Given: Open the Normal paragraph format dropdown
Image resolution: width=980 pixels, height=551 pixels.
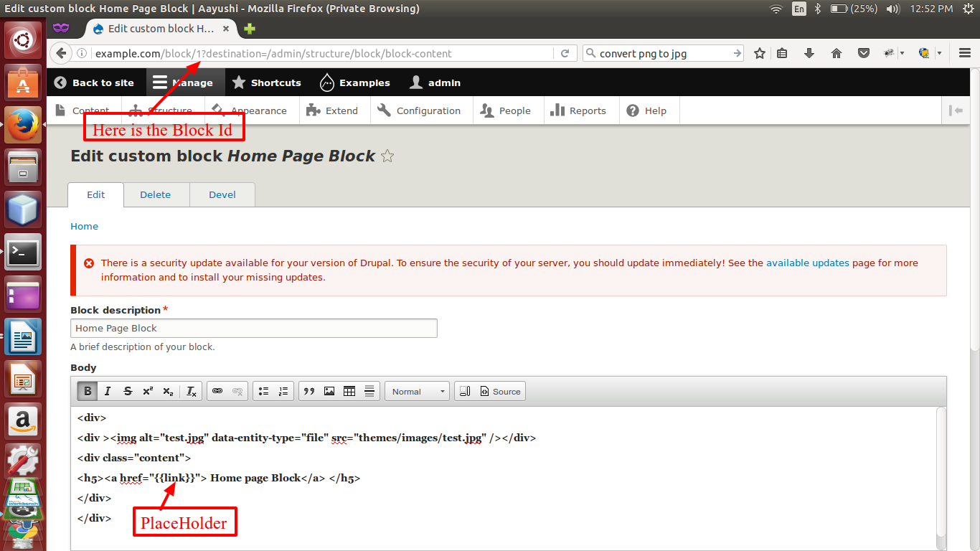Looking at the screenshot, I should pos(416,391).
